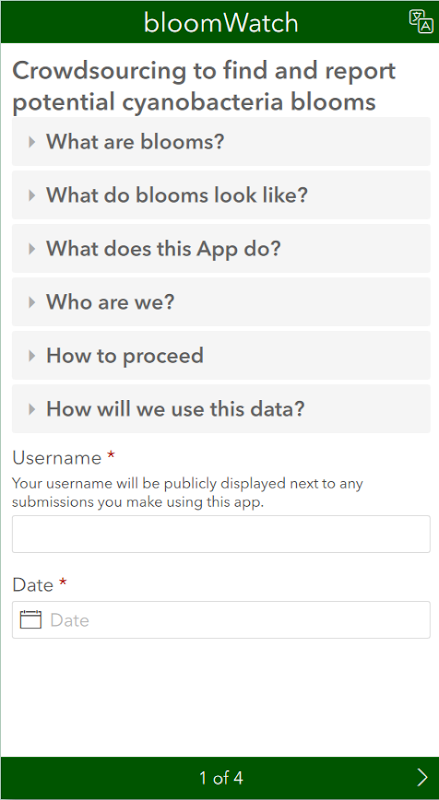Show the How to proceed section
This screenshot has width=439, height=800.
(221, 355)
